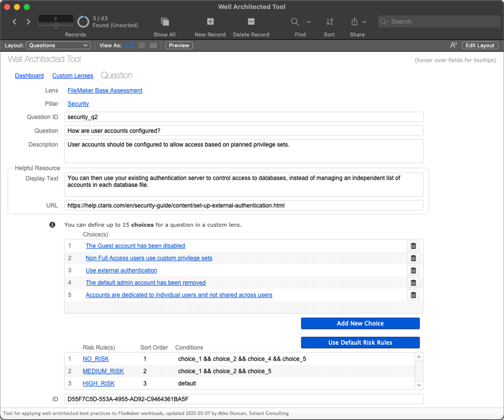Go to the next record arrow
Image resolution: width=504 pixels, height=420 pixels.
[x=28, y=22]
